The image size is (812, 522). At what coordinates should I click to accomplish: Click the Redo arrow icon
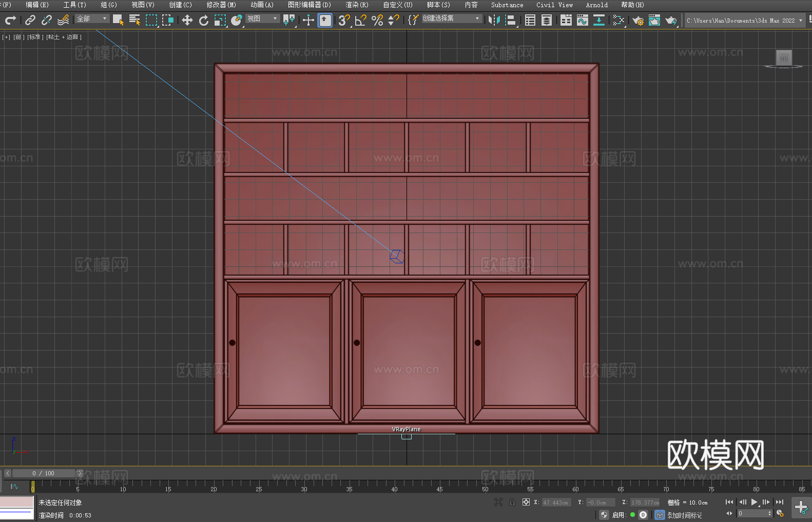(x=10, y=20)
